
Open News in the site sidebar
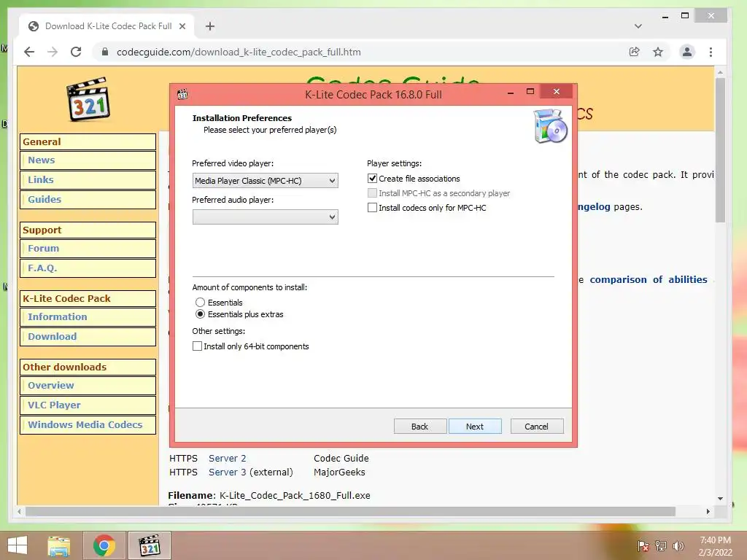tap(41, 160)
